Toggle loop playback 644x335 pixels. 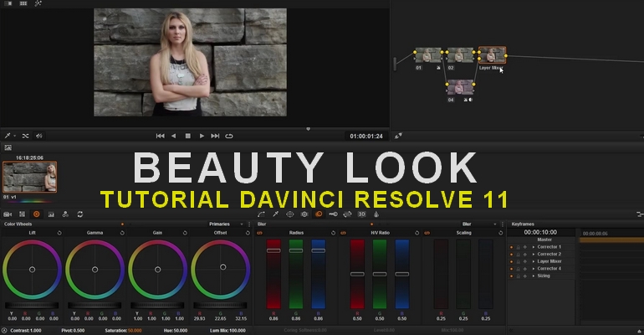(x=229, y=136)
